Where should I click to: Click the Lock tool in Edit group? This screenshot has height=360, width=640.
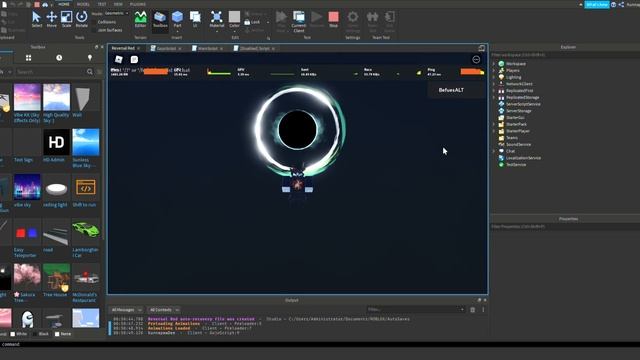pyautogui.click(x=252, y=22)
